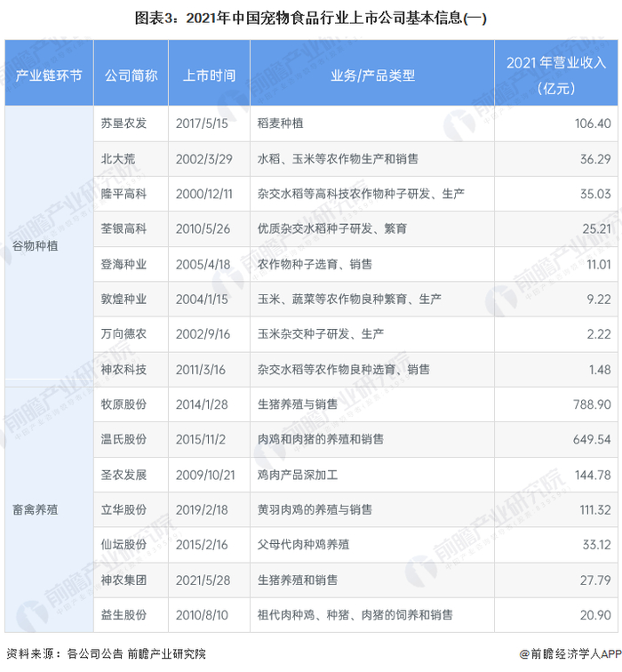Select company name 立华股份
622x672 pixels.
[124, 509]
